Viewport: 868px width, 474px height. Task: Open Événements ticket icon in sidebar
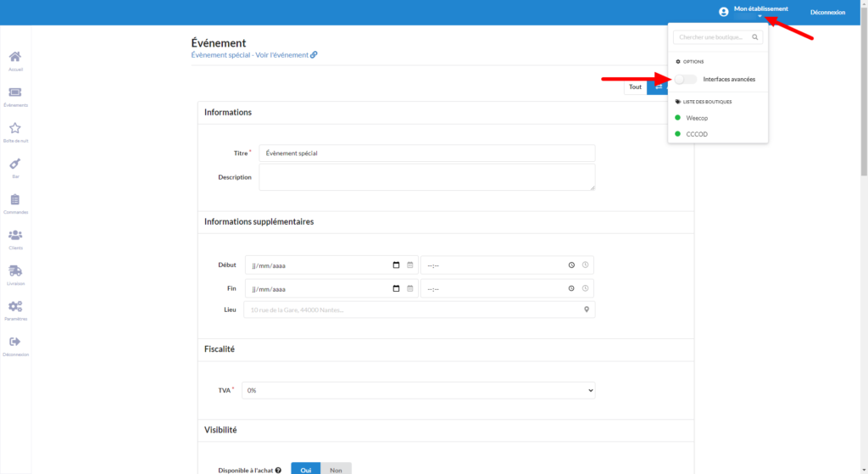(15, 92)
